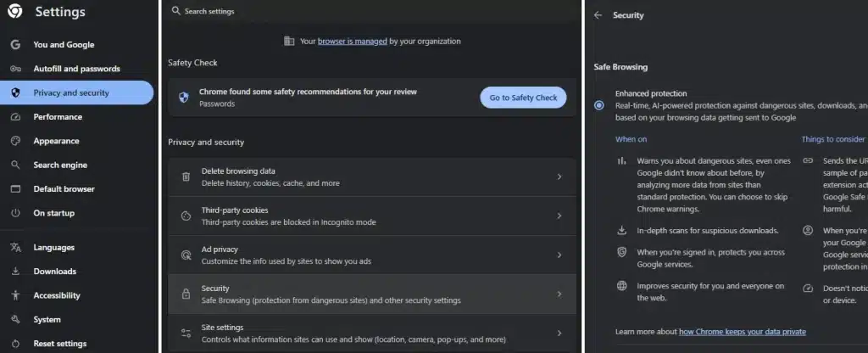868x353 pixels.
Task: Click the link icon under Things to consider
Action: (x=808, y=160)
